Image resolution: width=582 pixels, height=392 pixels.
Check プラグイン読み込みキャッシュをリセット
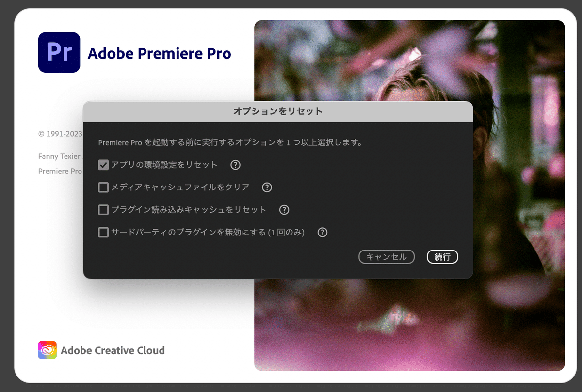(103, 209)
